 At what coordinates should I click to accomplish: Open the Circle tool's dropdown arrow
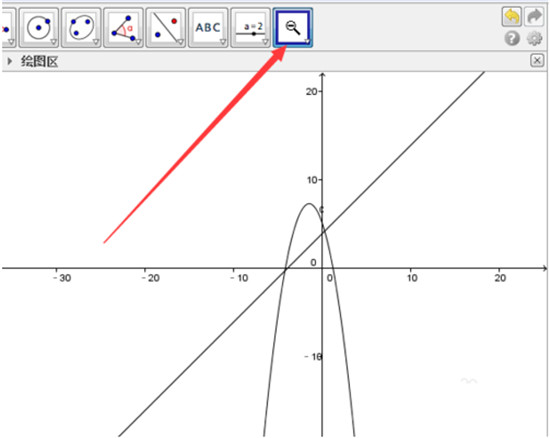(53, 42)
